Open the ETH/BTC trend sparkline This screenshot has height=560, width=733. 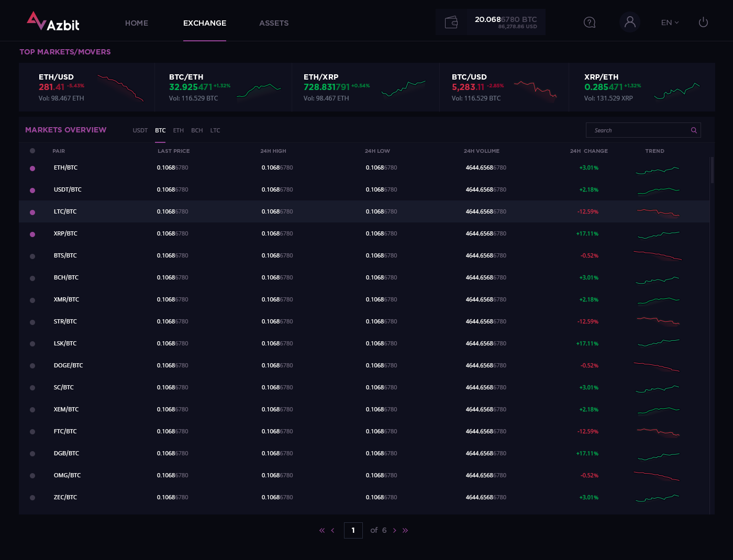coord(658,170)
